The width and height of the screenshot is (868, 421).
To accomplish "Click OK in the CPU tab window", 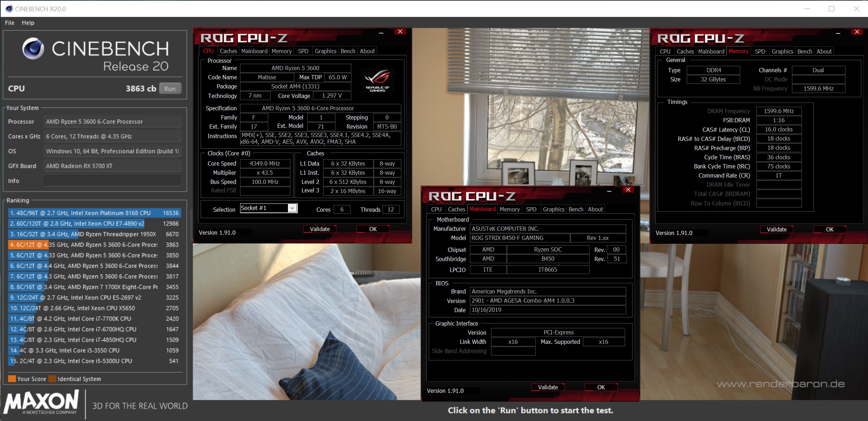I will 373,229.
